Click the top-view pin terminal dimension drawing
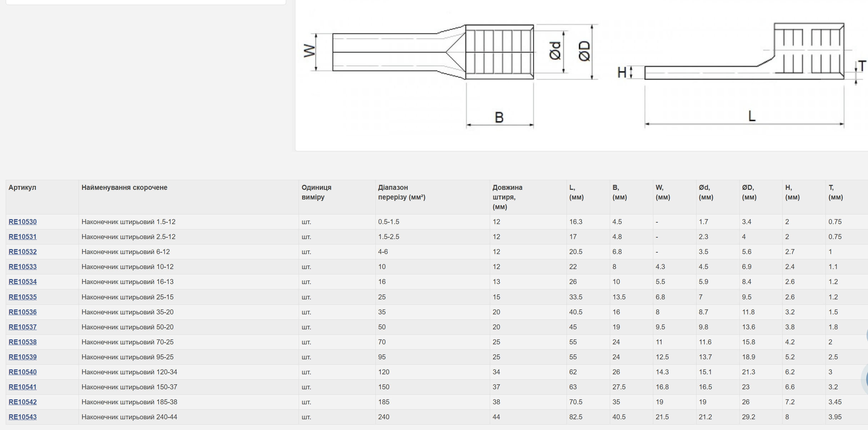868x430 pixels. coord(451,75)
